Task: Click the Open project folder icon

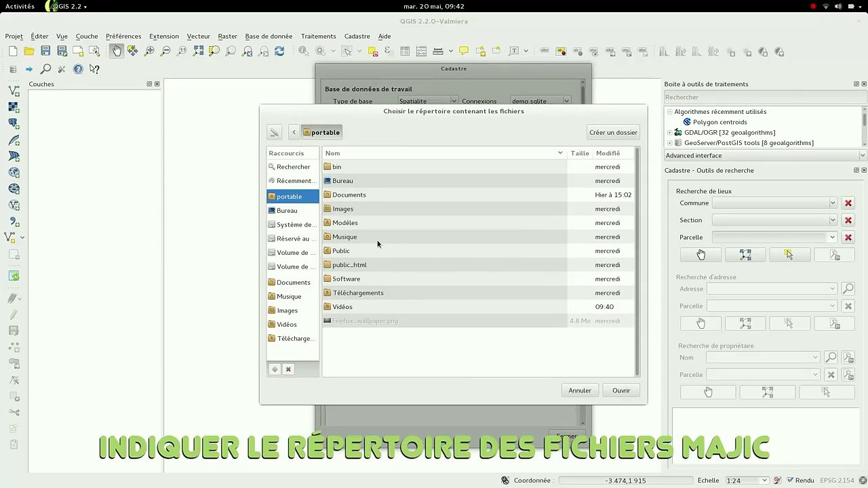Action: pyautogui.click(x=29, y=52)
